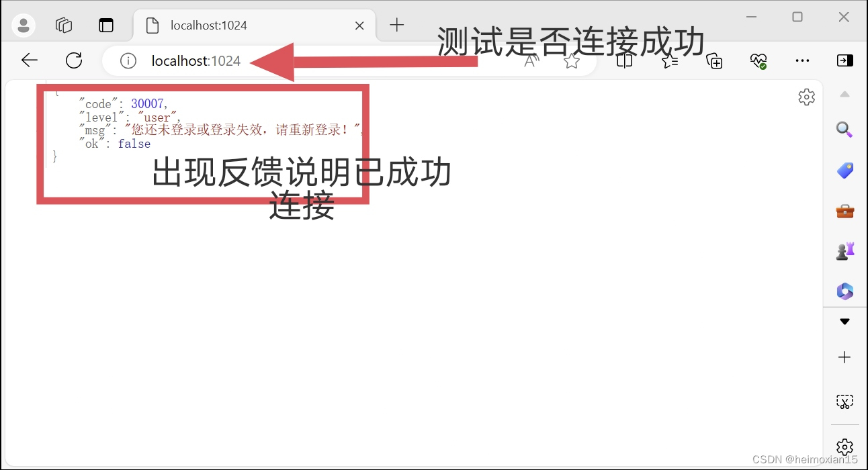Open the Settings and more menu
This screenshot has height=470, width=868.
[x=802, y=61]
